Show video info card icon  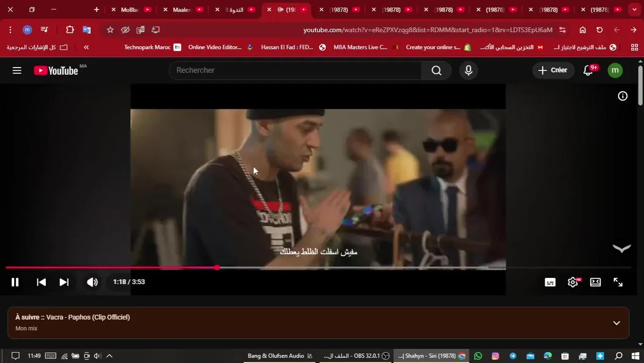point(623,96)
